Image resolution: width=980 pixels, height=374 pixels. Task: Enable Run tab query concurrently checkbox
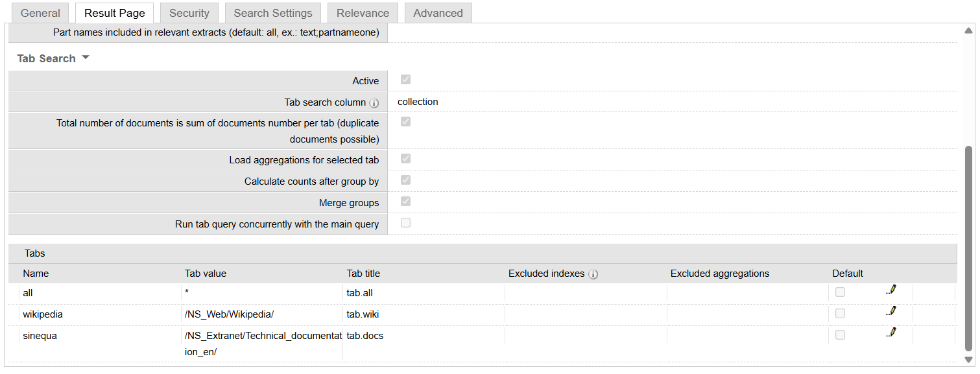coord(406,223)
